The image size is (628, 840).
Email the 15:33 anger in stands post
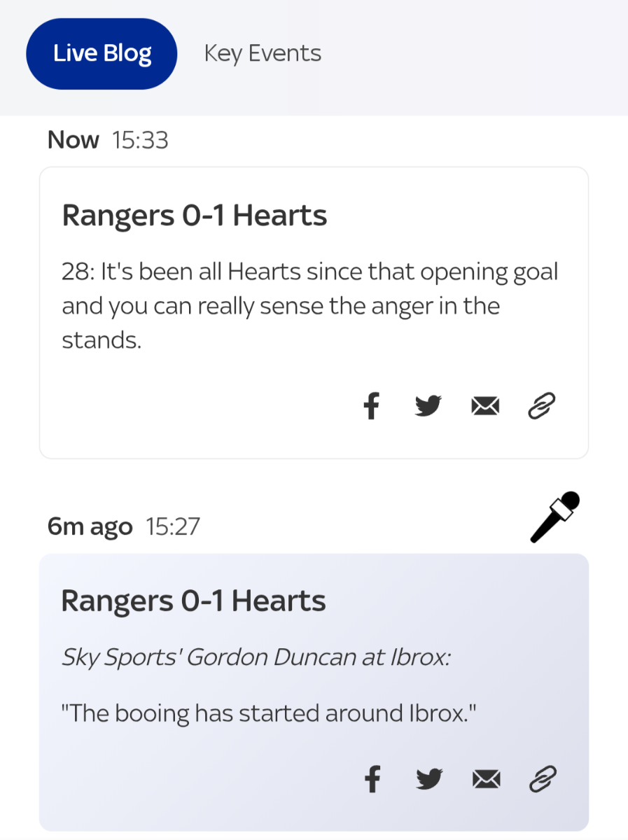[x=485, y=406]
